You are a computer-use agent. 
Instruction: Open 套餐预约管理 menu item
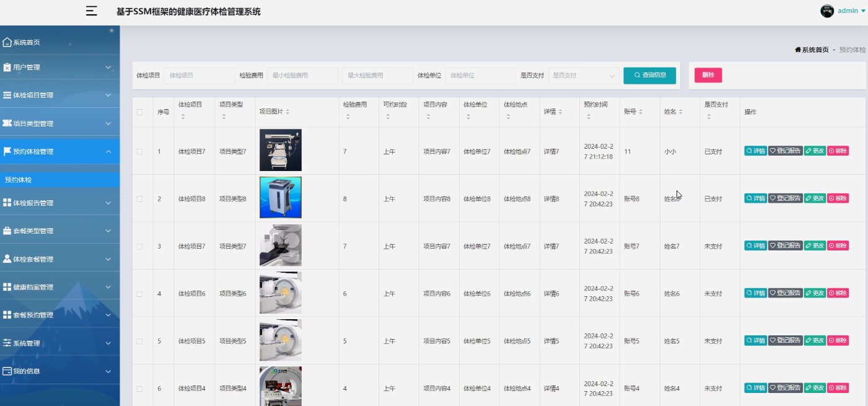tap(60, 315)
